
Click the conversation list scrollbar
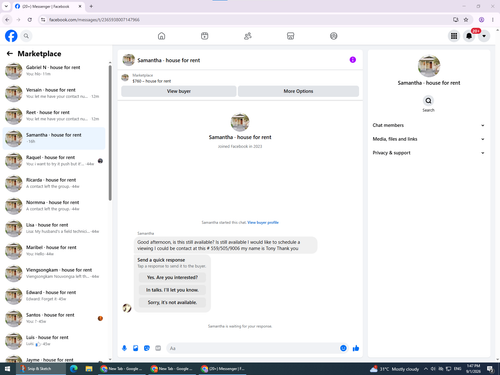click(110, 133)
